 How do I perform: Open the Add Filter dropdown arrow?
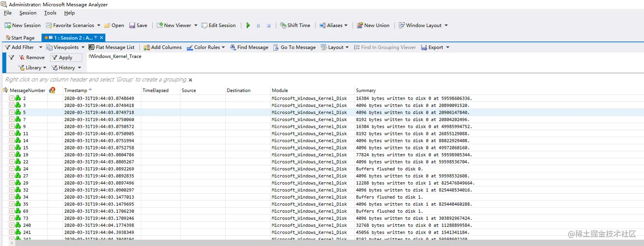[40, 47]
